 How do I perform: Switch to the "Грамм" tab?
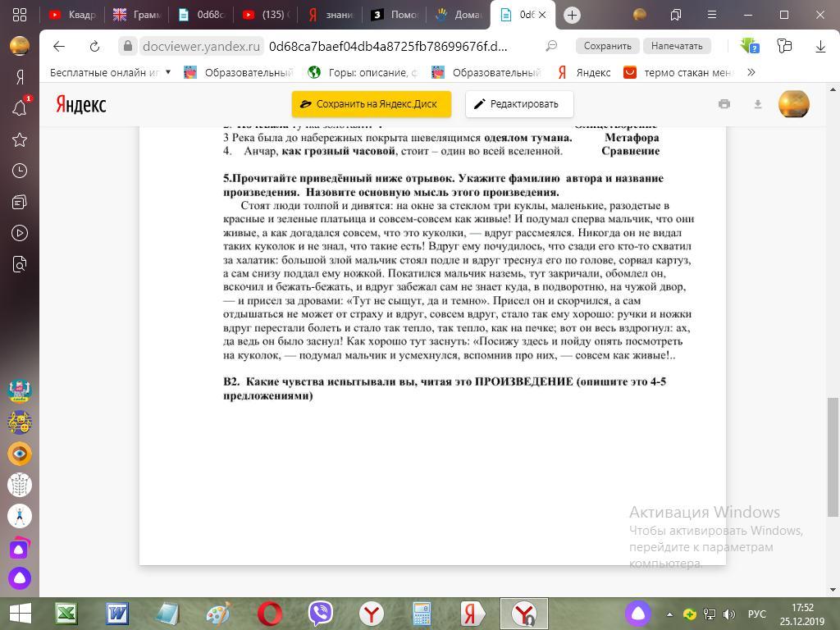[x=137, y=15]
